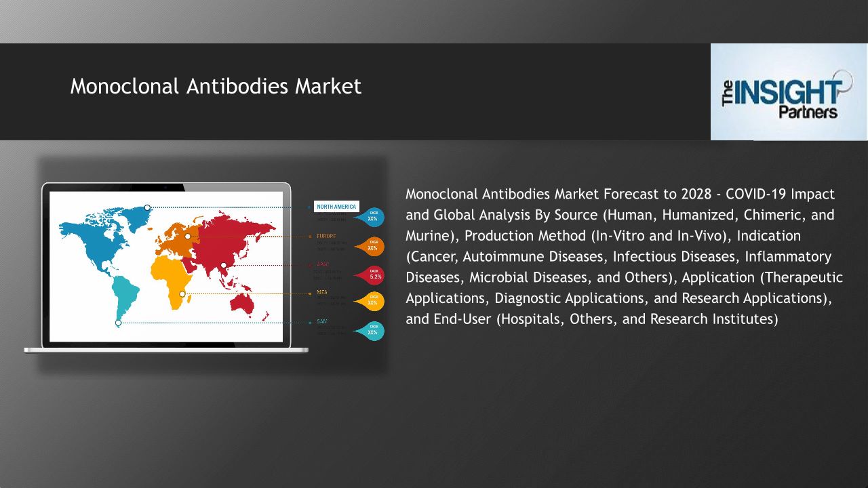
Task: Click The Insight Partners logo
Action: pos(788,92)
